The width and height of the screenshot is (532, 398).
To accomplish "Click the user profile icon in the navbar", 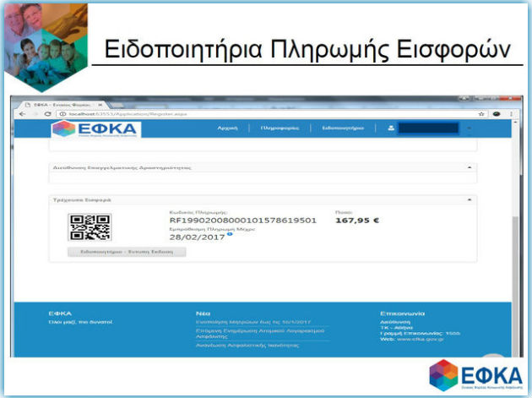I will click(391, 128).
